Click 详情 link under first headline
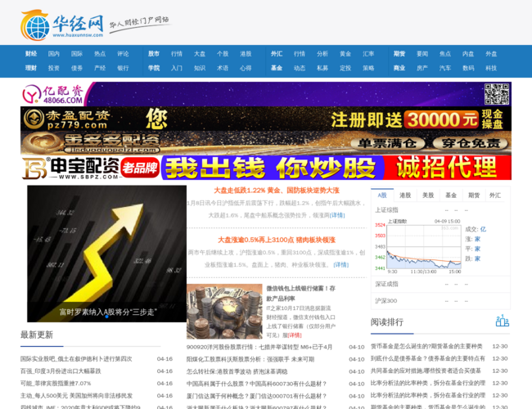This screenshot has height=409, width=532. [x=337, y=215]
